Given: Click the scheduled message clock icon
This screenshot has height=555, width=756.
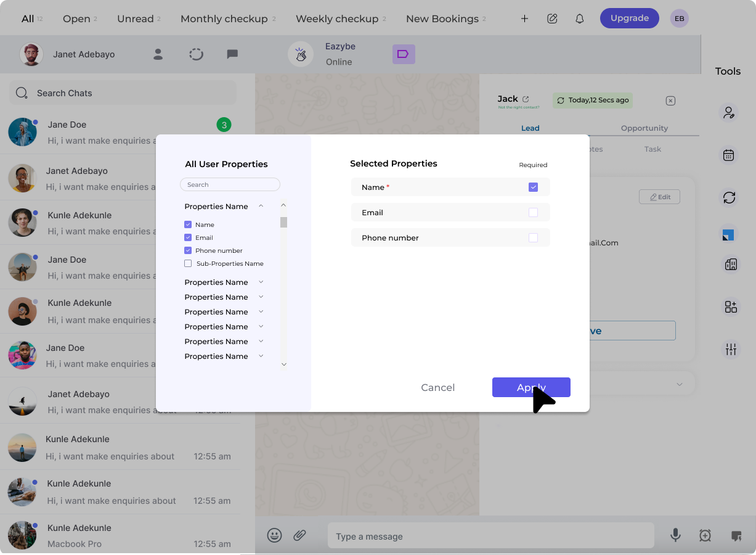Looking at the screenshot, I should tap(705, 536).
